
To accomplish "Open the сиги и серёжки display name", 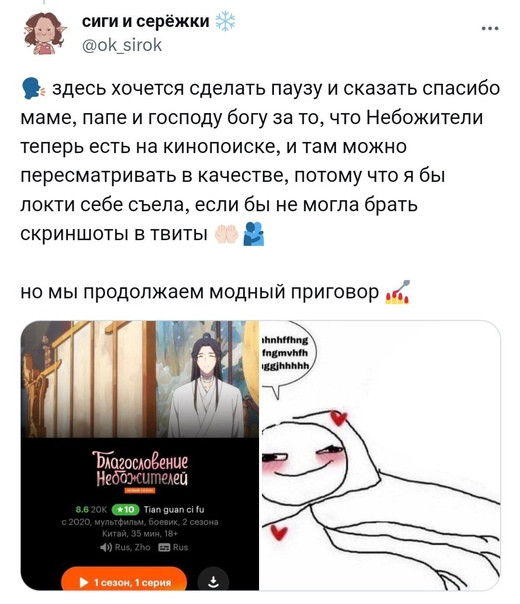I will point(146,22).
